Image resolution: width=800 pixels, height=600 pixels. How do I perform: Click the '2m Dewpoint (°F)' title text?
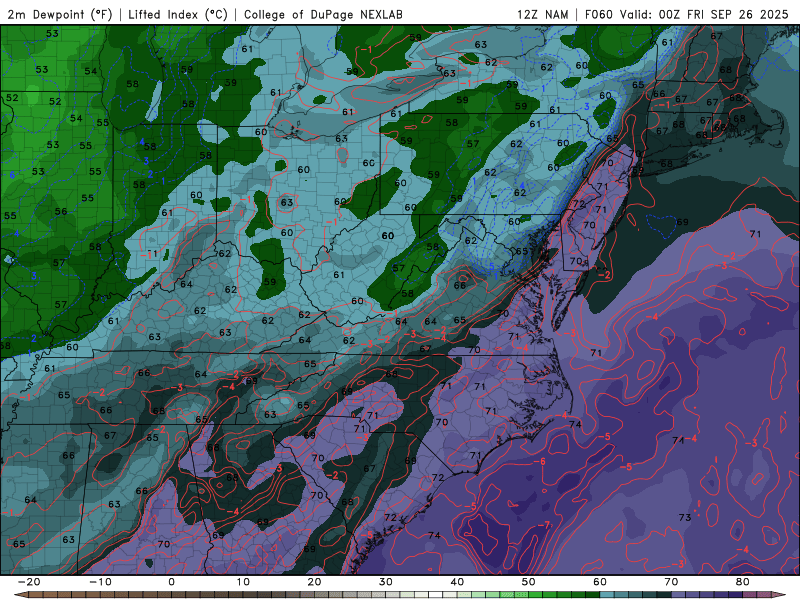click(x=60, y=14)
